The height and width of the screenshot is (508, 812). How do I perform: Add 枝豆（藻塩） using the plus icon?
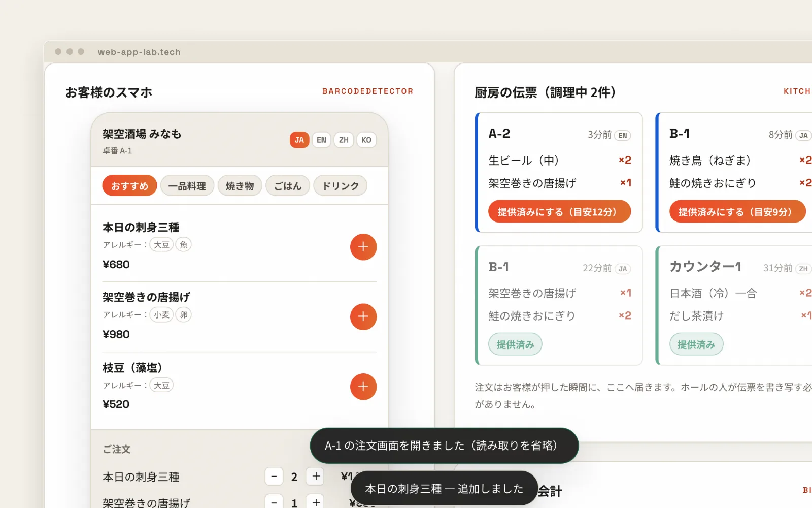(x=363, y=387)
